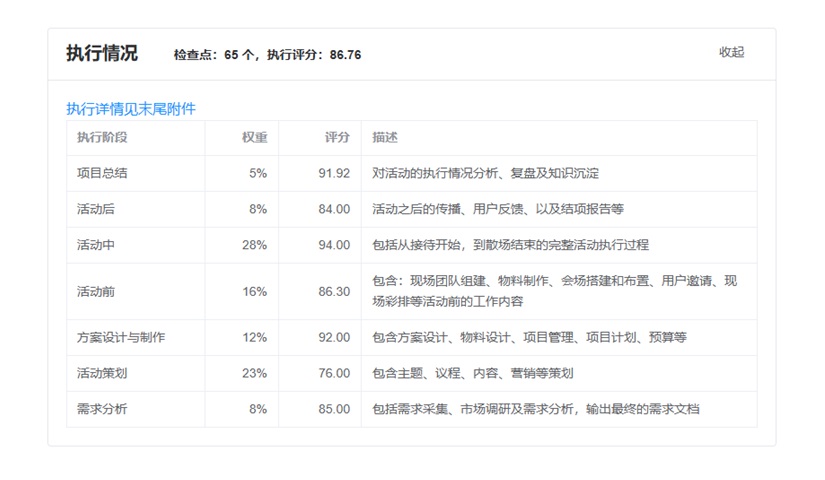Viewport: 825px width, 480px height.
Task: Click the 86.30 score cell
Action: click(x=334, y=292)
